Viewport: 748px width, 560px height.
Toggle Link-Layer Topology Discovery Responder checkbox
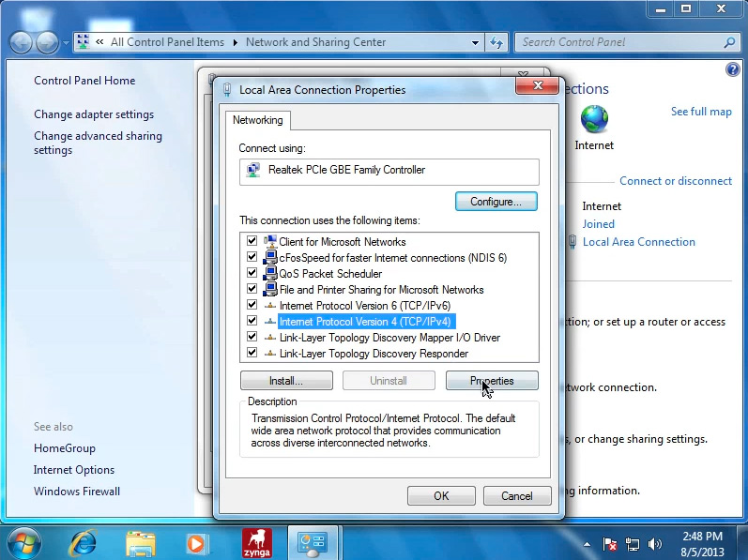pyautogui.click(x=252, y=353)
